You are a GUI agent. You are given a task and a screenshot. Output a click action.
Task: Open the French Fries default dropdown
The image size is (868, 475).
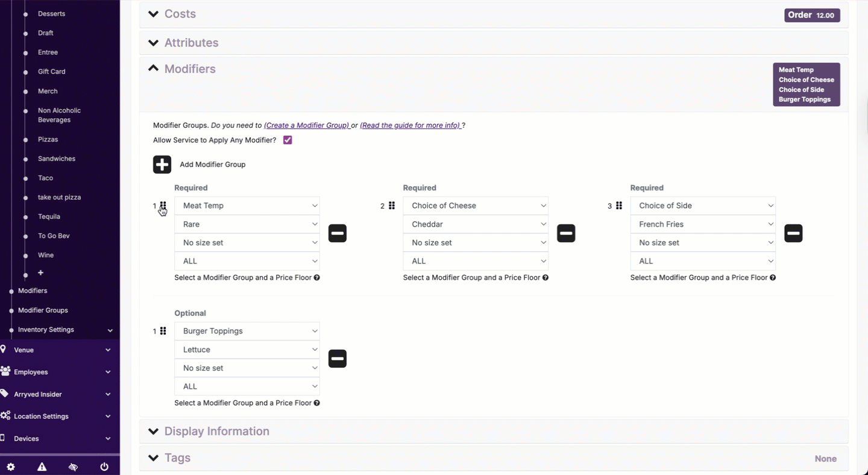[703, 224]
